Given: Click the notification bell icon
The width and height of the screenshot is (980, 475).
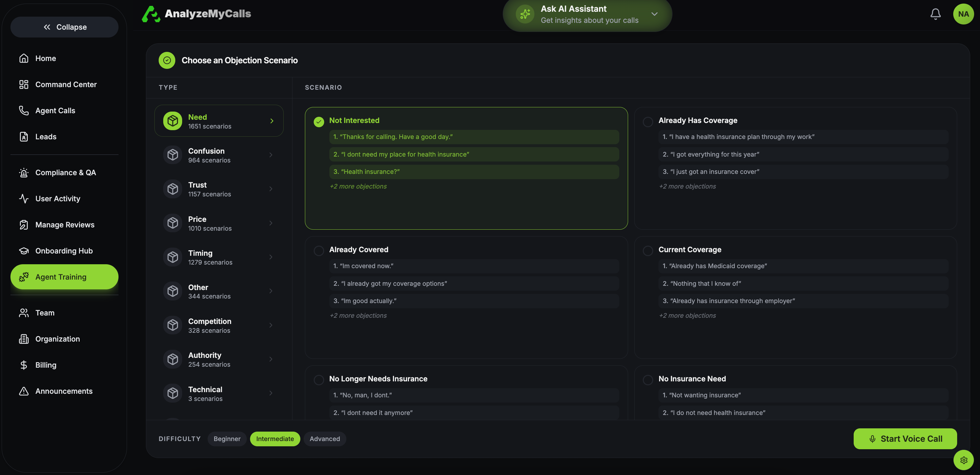Looking at the screenshot, I should pos(935,14).
